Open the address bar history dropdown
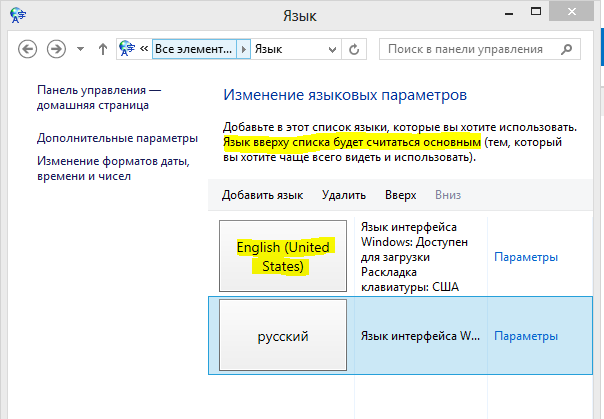 332,49
